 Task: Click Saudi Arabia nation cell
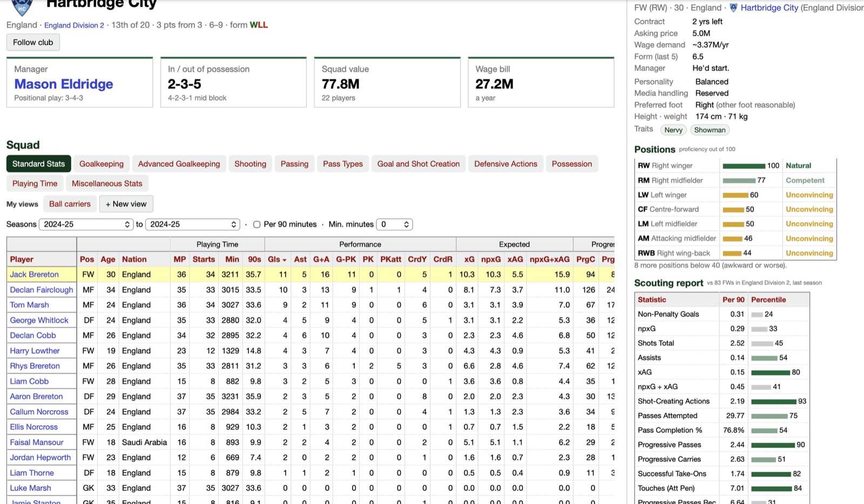click(144, 442)
